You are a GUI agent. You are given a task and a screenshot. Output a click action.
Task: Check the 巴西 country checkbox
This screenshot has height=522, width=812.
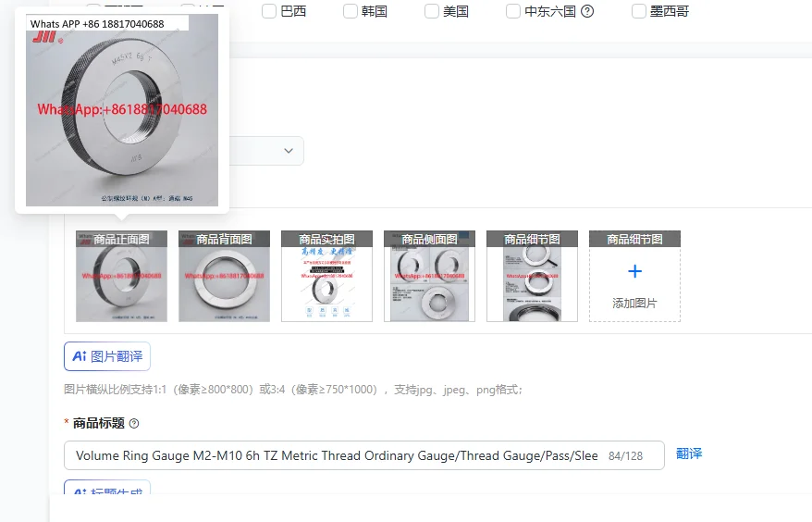click(269, 11)
